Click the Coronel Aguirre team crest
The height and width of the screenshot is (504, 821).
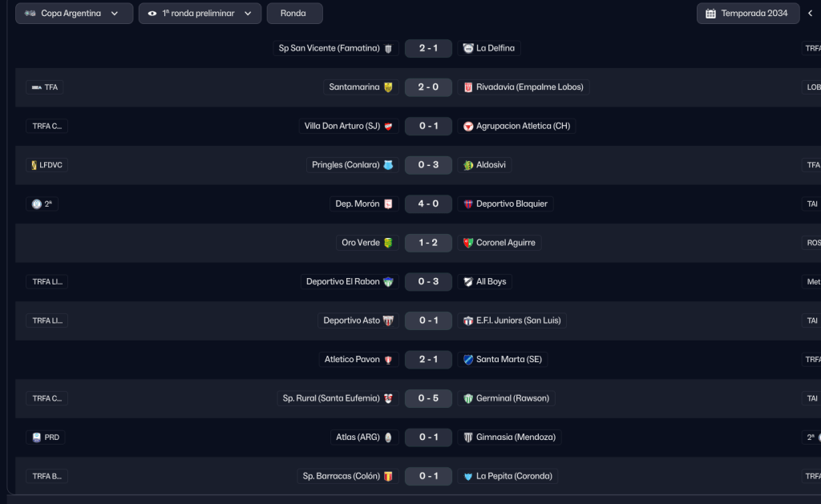(468, 243)
